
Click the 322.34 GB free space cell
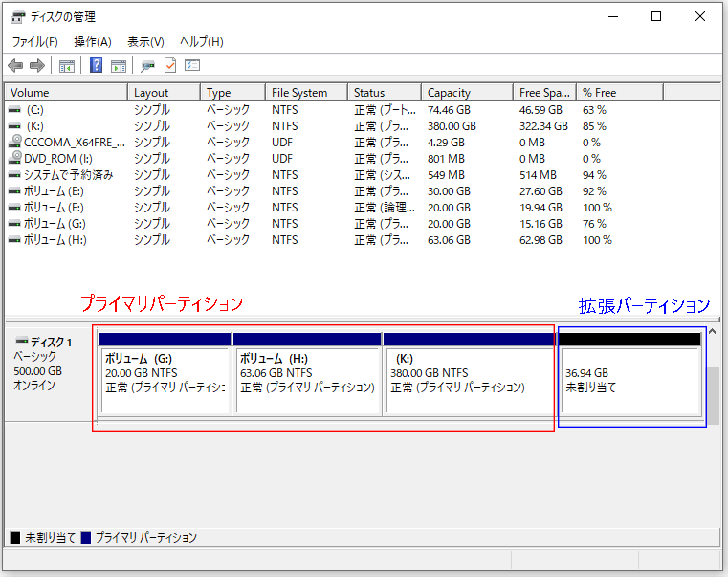543,126
